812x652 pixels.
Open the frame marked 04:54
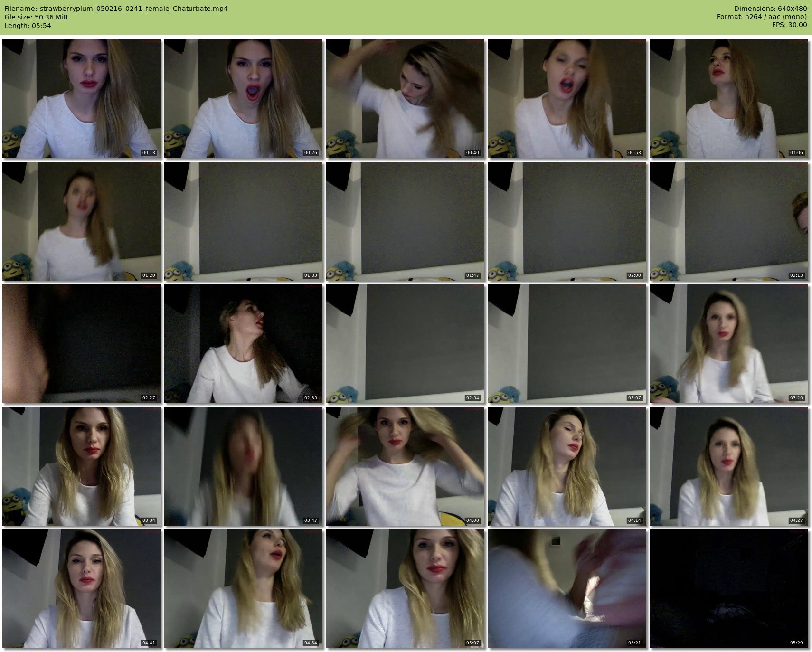pos(244,589)
